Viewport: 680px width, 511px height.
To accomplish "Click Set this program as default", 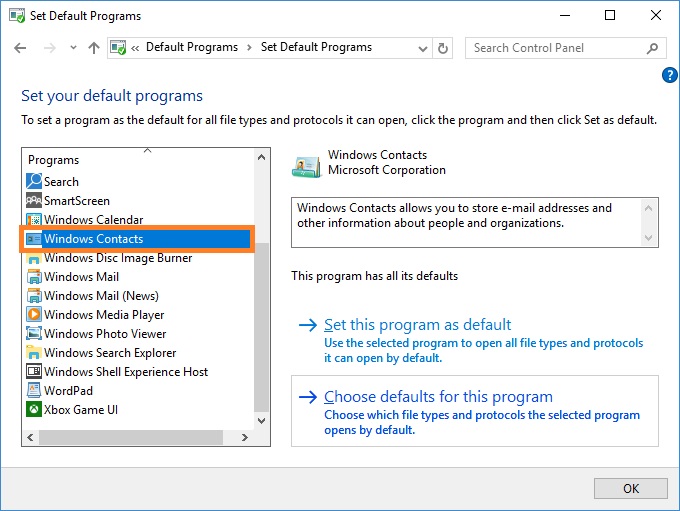I will [x=418, y=324].
